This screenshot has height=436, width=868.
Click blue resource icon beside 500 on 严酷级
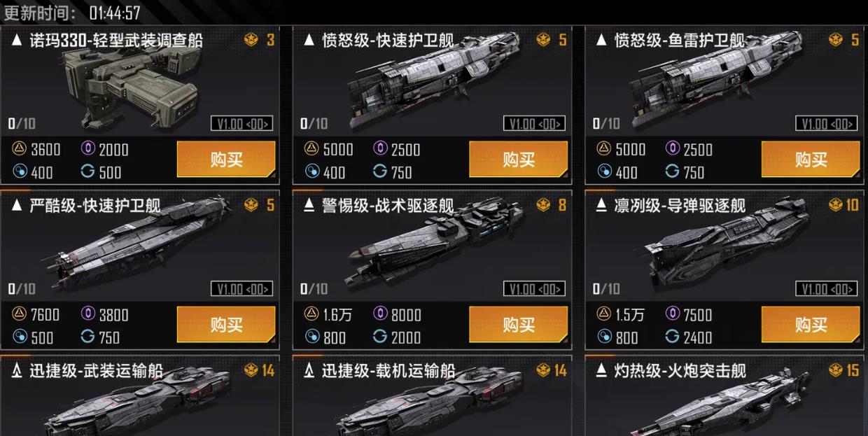pyautogui.click(x=20, y=337)
